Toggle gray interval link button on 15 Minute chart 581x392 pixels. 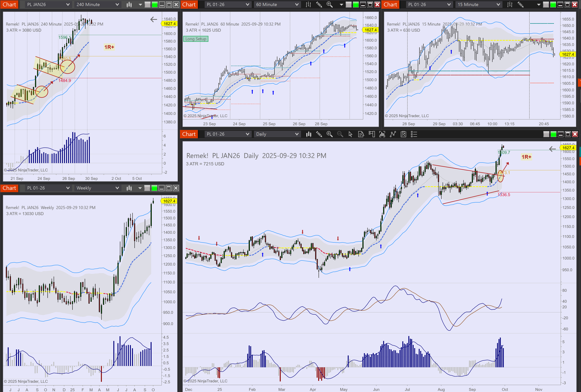coord(546,4)
